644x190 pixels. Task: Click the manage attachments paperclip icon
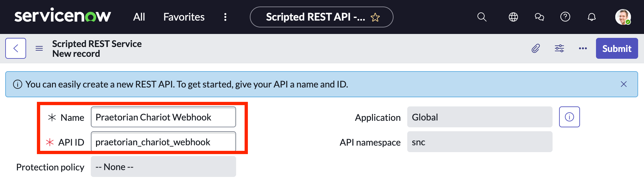(x=536, y=48)
